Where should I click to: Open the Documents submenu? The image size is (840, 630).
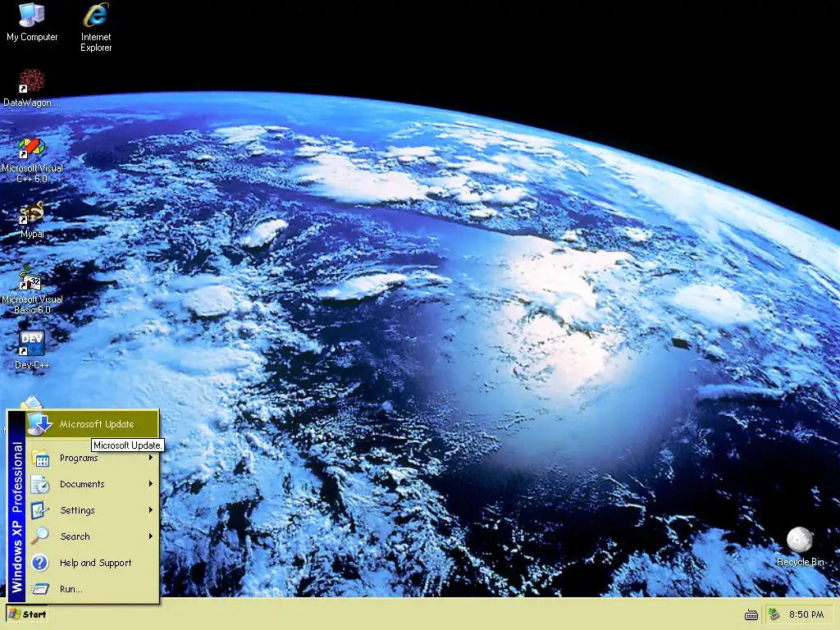tap(92, 484)
